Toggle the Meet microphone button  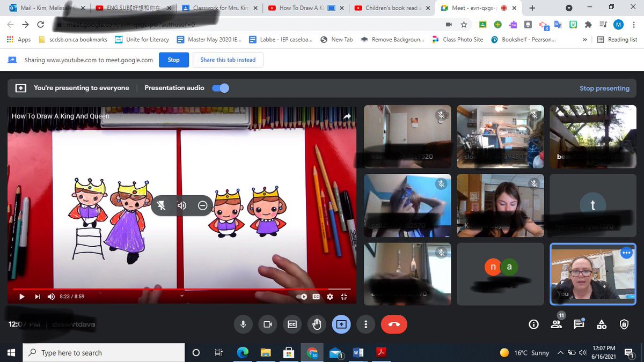coord(243,324)
